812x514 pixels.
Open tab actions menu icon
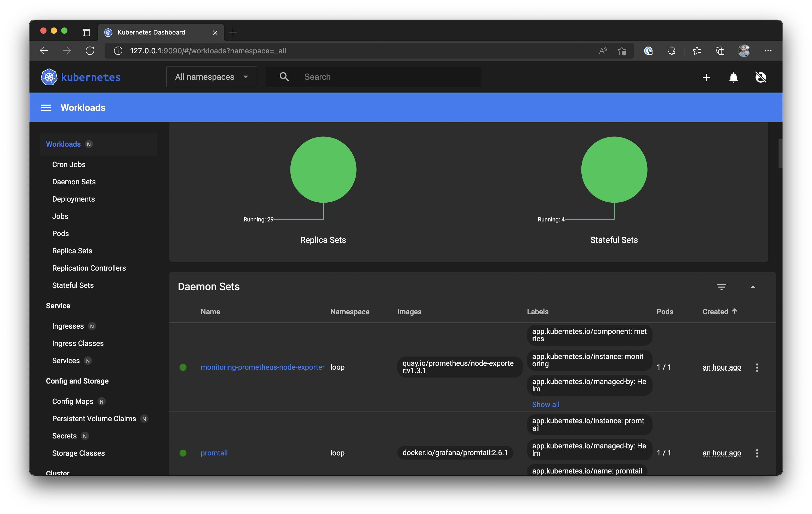coord(86,32)
